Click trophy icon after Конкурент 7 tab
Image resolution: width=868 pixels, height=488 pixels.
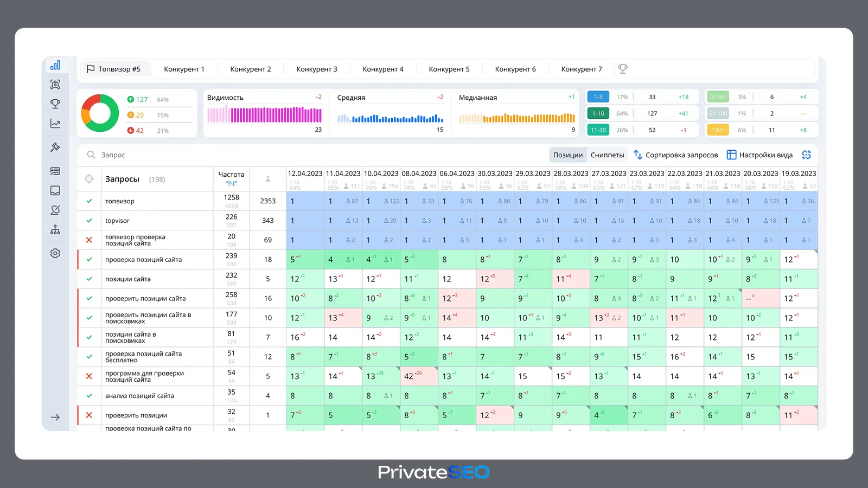tap(623, 69)
